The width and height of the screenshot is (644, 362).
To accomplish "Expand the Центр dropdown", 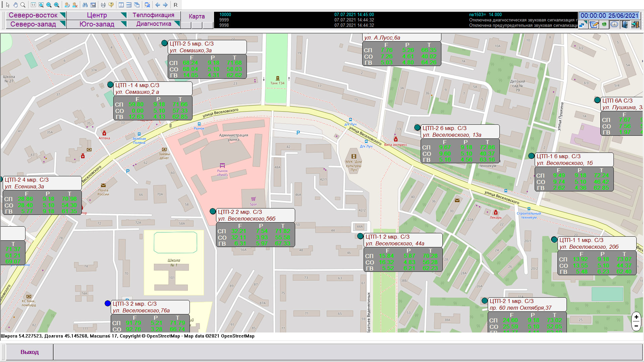I will [x=124, y=15].
